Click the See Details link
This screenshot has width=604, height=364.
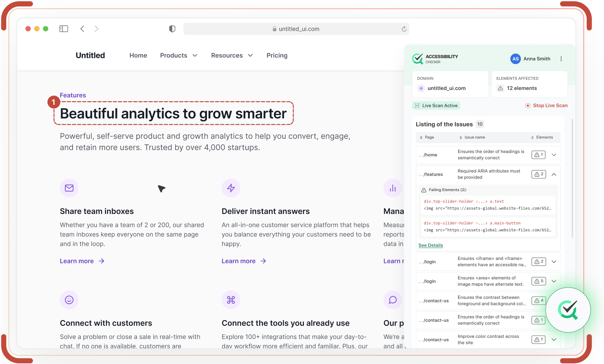(x=430, y=245)
